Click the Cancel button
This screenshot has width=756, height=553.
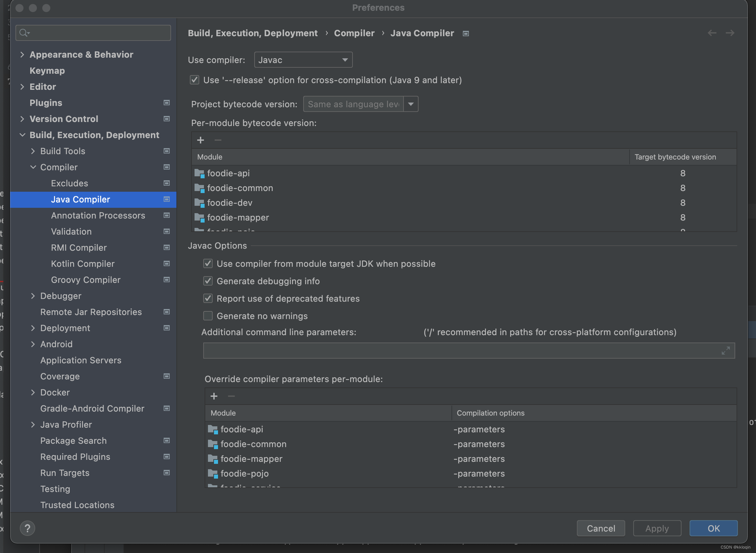coord(601,528)
